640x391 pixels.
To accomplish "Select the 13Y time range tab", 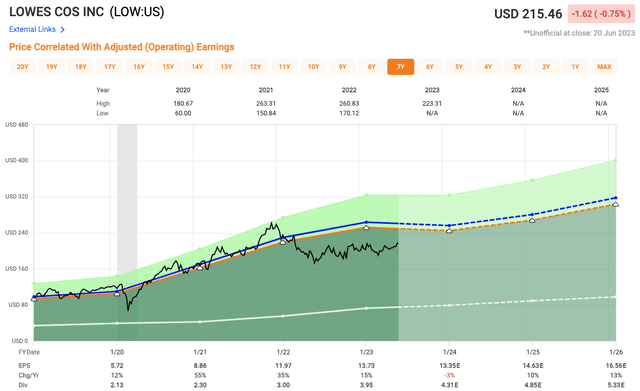I will 226,67.
